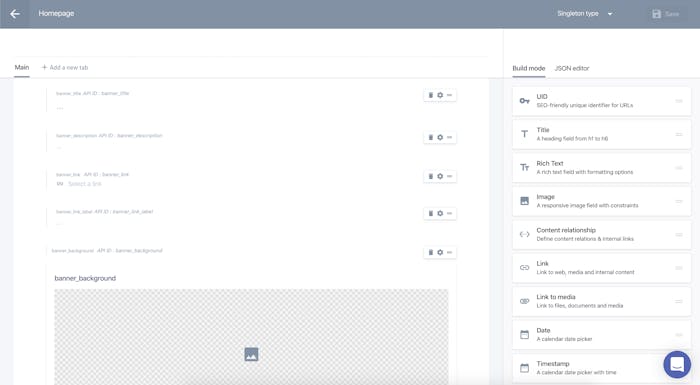Delete the banner_title field

(x=431, y=95)
